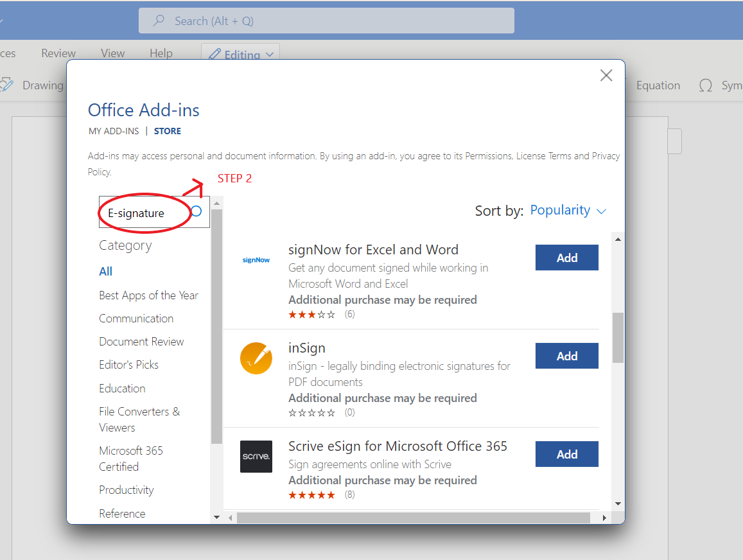This screenshot has width=743, height=560.
Task: Select Microsoft 365 Certified category
Action: (x=131, y=459)
